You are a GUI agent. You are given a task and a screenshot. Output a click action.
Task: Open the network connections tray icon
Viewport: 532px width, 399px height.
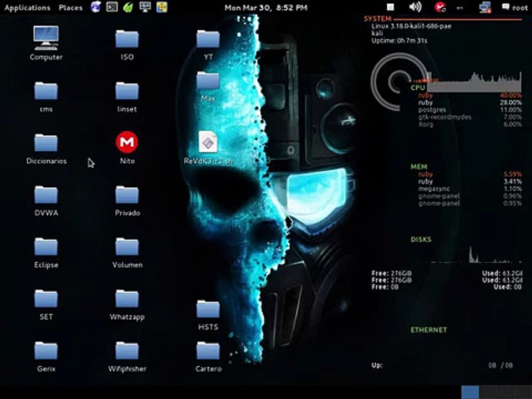485,7
